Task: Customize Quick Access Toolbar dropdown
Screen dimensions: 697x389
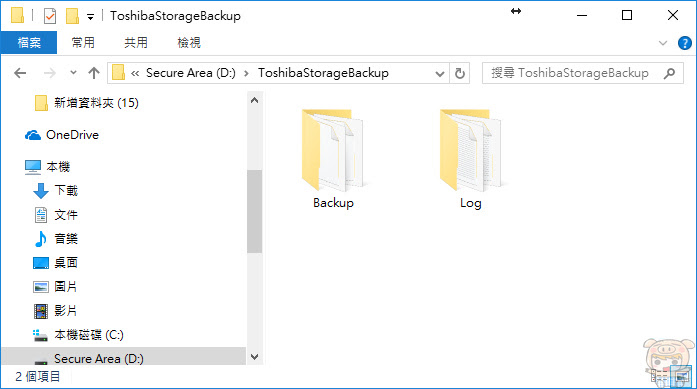Action: pos(90,17)
